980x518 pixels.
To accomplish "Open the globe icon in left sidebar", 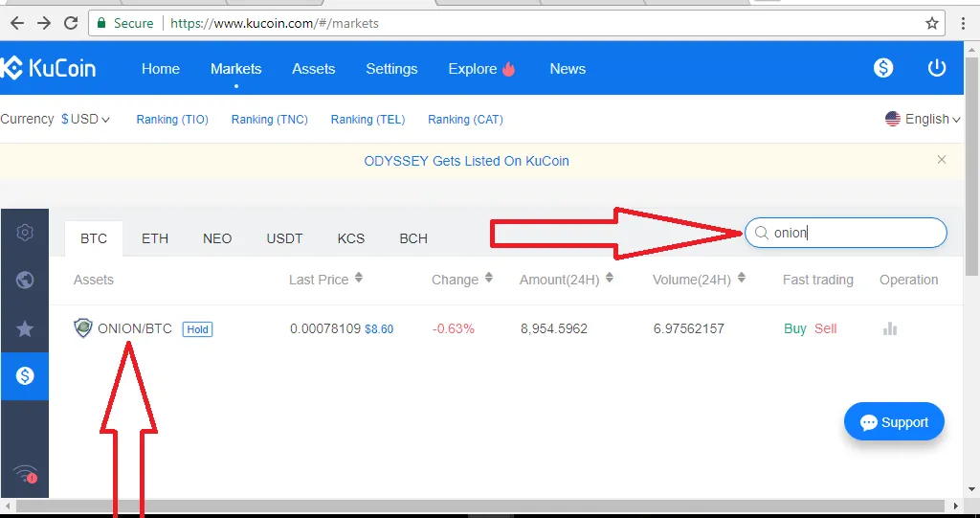I will coord(25,281).
